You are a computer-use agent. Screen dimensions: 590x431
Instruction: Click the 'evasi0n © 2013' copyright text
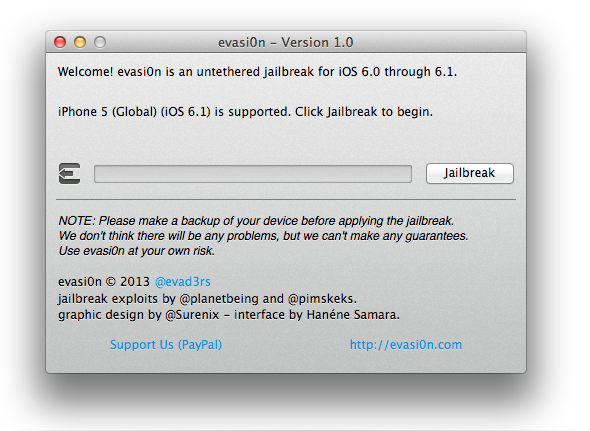click(104, 282)
